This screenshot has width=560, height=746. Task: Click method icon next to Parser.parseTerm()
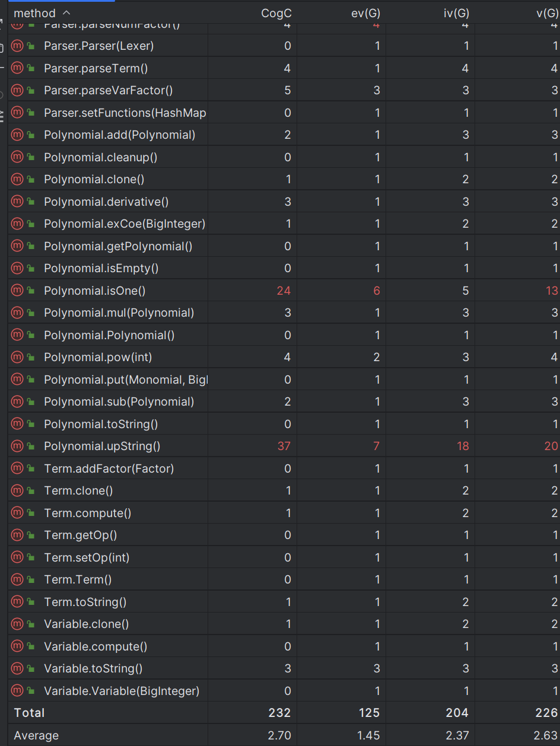pyautogui.click(x=17, y=68)
